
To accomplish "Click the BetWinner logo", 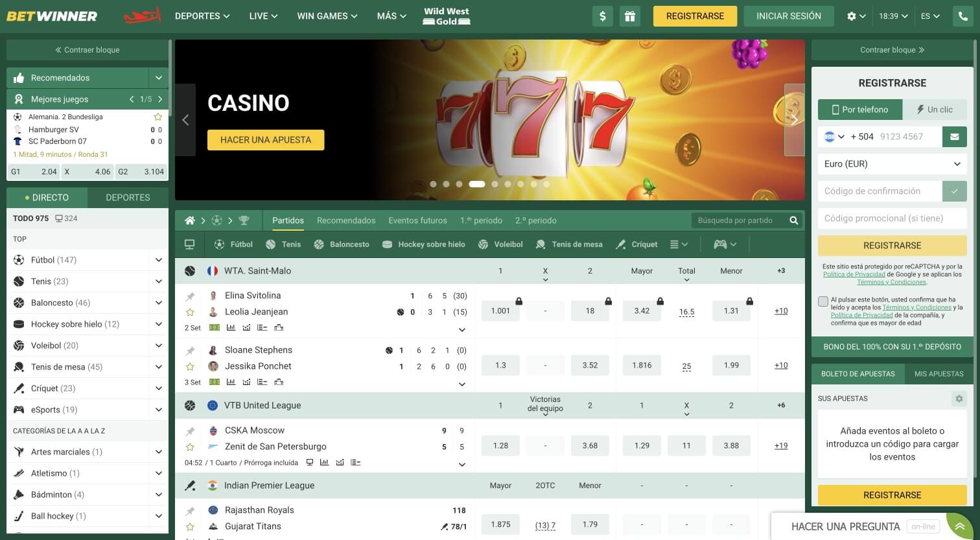I will point(52,16).
